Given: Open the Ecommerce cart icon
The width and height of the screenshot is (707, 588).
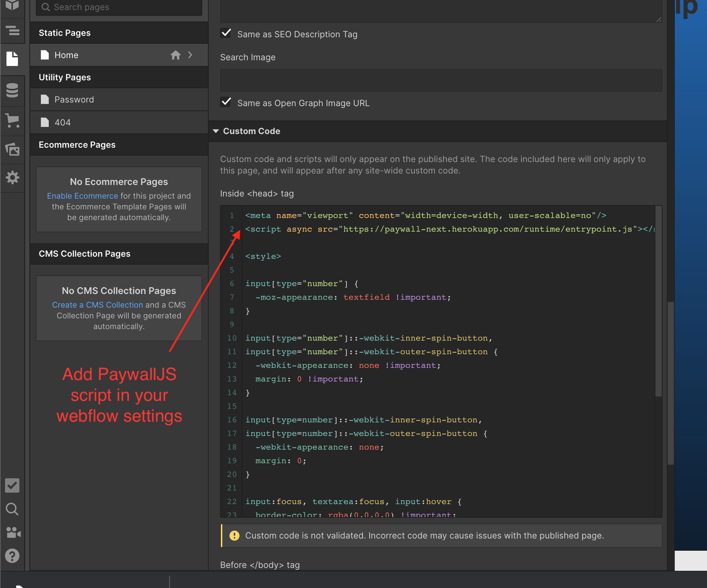Looking at the screenshot, I should 13,120.
